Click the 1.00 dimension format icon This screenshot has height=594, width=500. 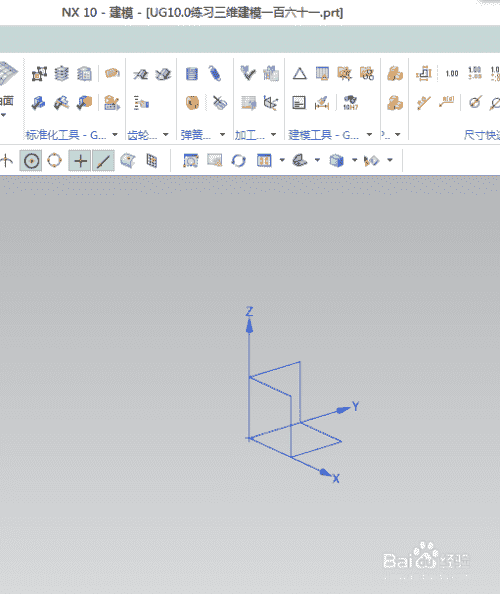click(452, 73)
